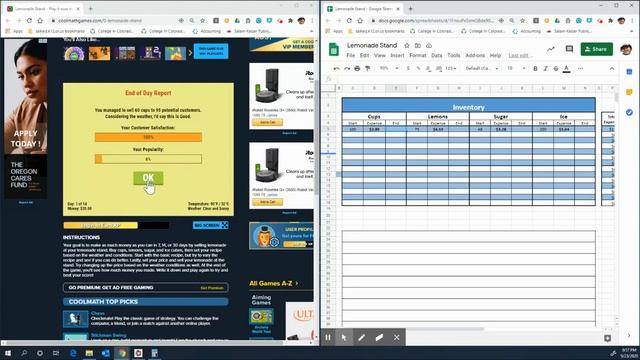The width and height of the screenshot is (640, 360).
Task: Open File Explorer from the taskbar
Action: [89, 353]
